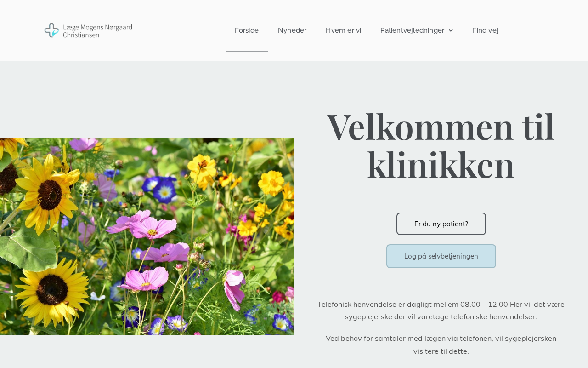Expand the chevron next to Patientvejledninger
This screenshot has width=588, height=368.
pyautogui.click(x=451, y=30)
